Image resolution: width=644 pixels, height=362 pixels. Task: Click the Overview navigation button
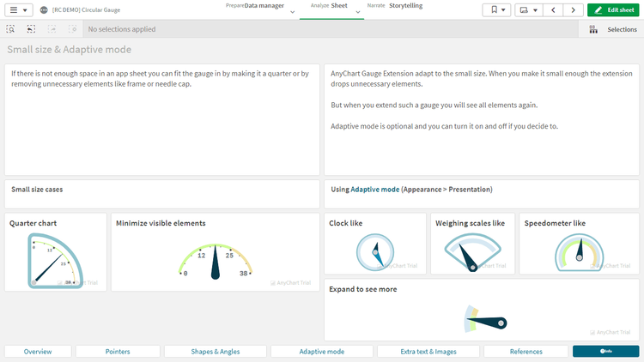38,352
